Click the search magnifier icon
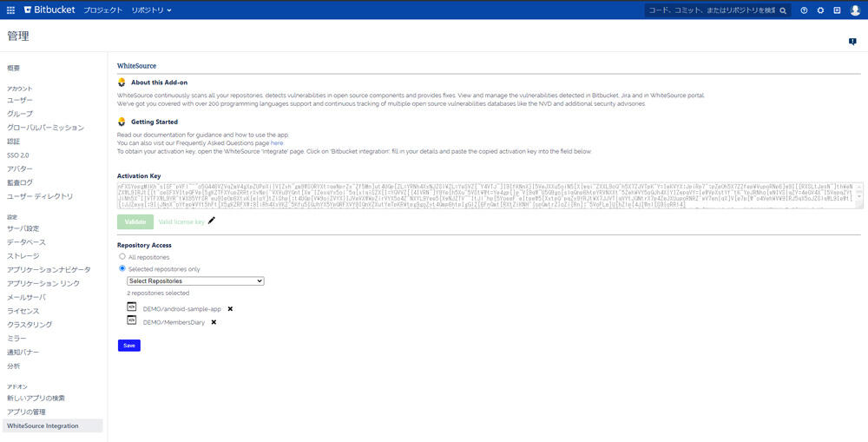868x442 pixels. 783,10
